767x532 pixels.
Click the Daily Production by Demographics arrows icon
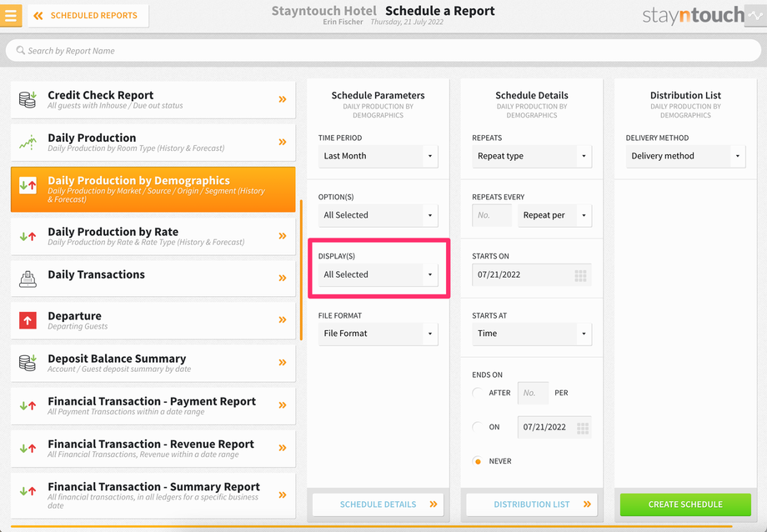click(28, 185)
